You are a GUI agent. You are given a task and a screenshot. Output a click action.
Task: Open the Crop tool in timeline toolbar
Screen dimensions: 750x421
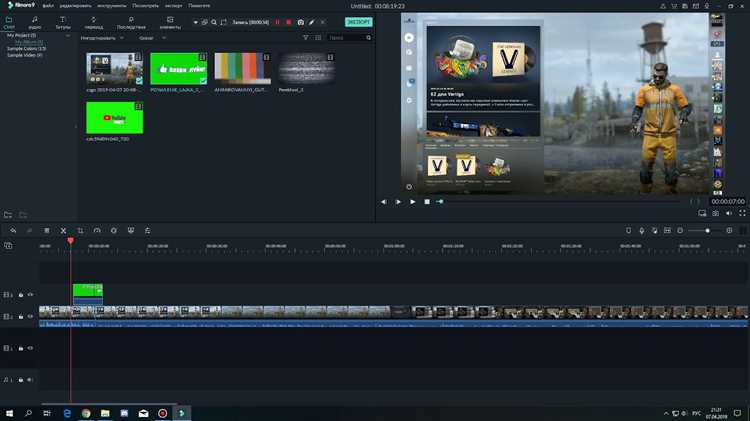click(x=80, y=231)
